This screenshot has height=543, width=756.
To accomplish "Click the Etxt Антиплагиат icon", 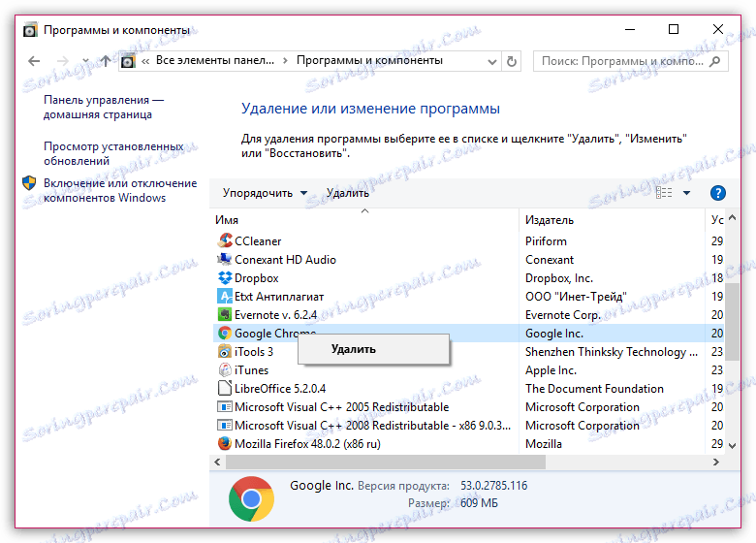I will point(225,296).
